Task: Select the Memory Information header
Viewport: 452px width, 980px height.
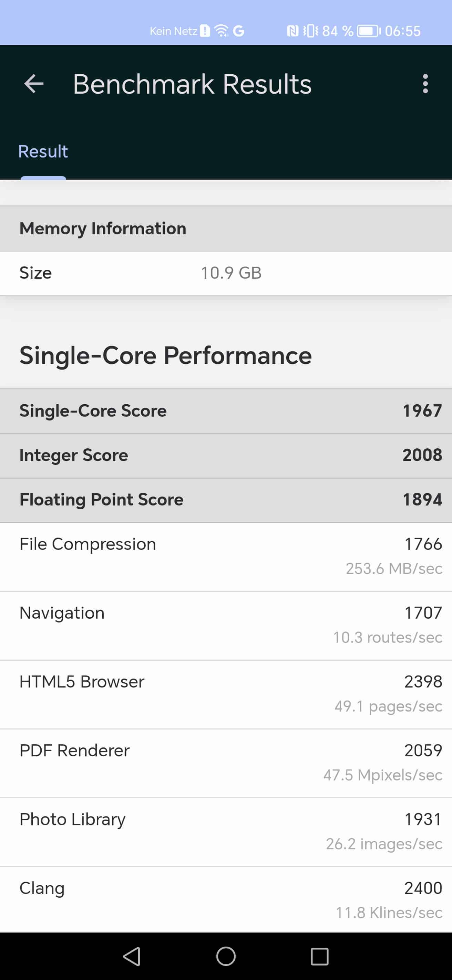Action: coord(226,228)
